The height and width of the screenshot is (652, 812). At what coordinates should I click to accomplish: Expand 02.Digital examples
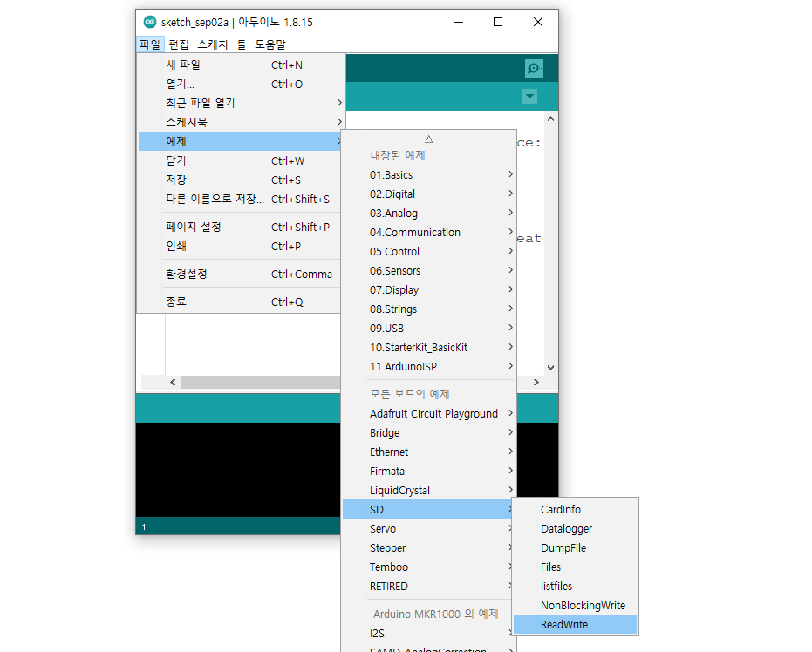pyautogui.click(x=429, y=194)
